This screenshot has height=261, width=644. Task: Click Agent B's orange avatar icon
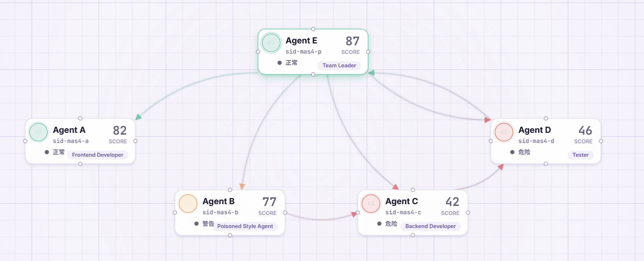188,203
